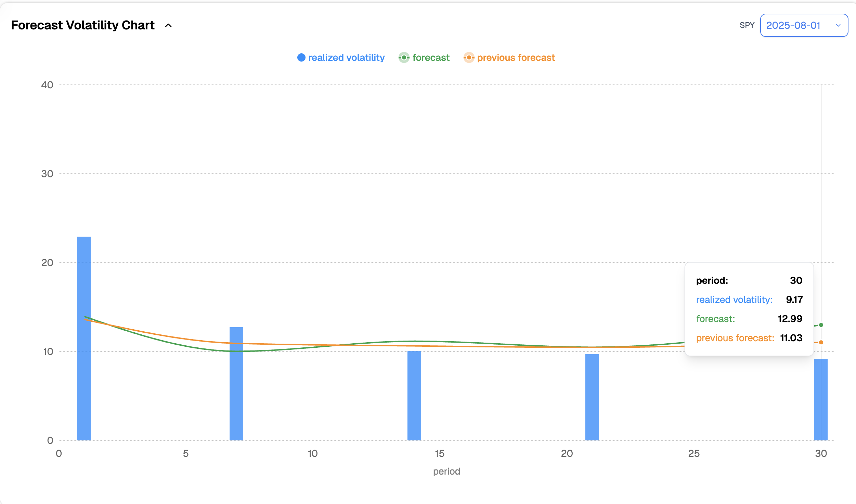Click the previous forecast legend label
856x504 pixels.
[516, 57]
